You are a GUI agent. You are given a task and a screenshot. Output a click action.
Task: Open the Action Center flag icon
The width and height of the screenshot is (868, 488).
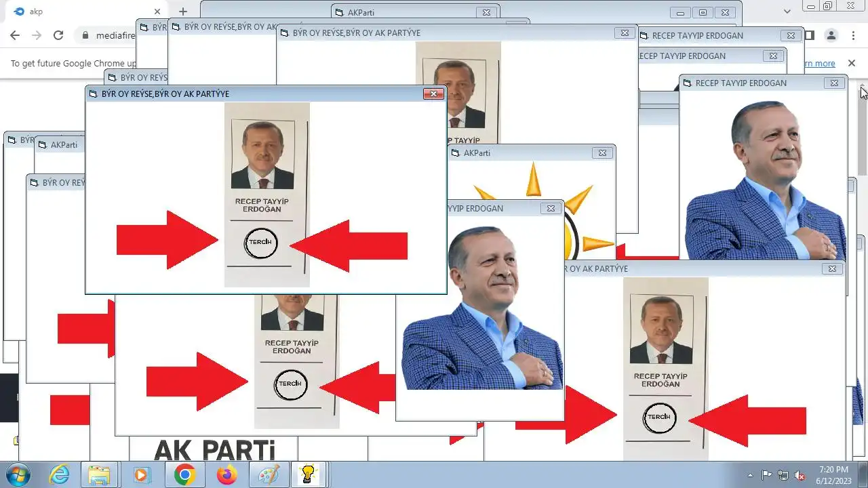pyautogui.click(x=767, y=475)
